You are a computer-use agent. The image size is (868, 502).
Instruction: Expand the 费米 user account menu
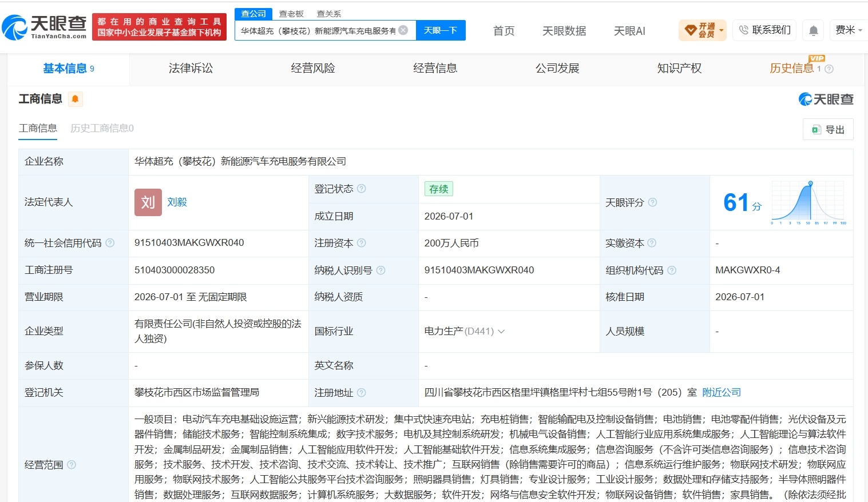pos(849,30)
